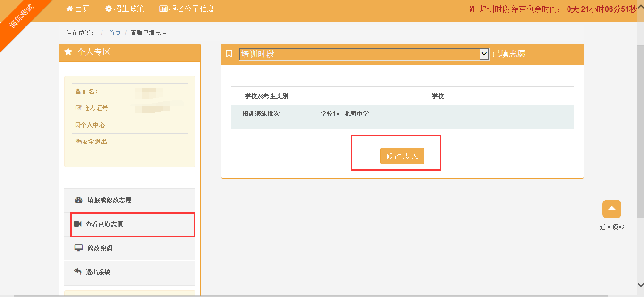The image size is (644, 297).
Task: Click the chart icon beside 报名公示信息
Action: [163, 9]
